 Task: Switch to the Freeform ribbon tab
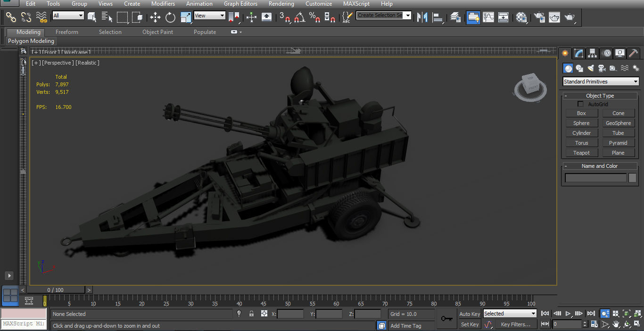[67, 32]
